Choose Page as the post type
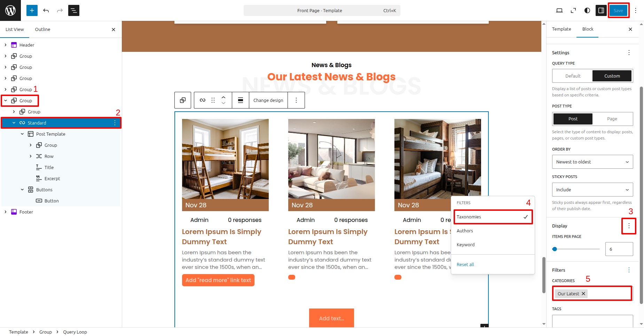 (612, 119)
